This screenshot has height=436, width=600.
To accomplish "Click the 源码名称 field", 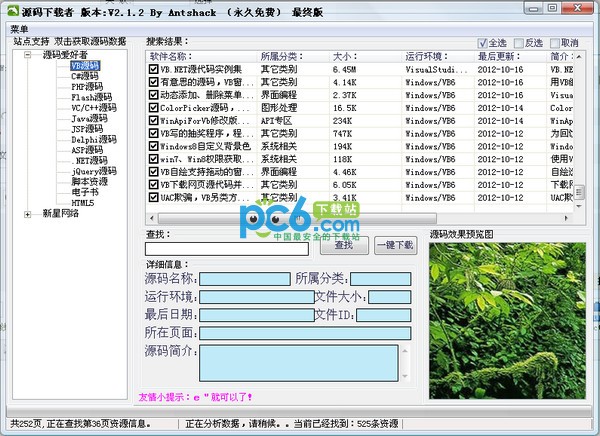I will 245,279.
